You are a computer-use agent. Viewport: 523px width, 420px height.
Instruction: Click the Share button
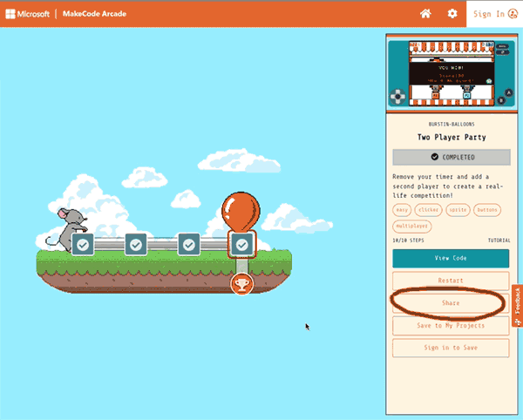[451, 303]
